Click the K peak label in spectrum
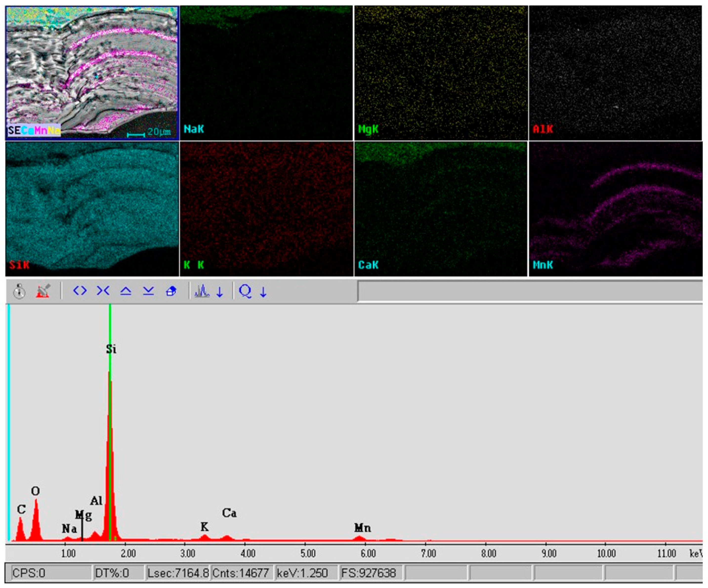 pyautogui.click(x=204, y=527)
